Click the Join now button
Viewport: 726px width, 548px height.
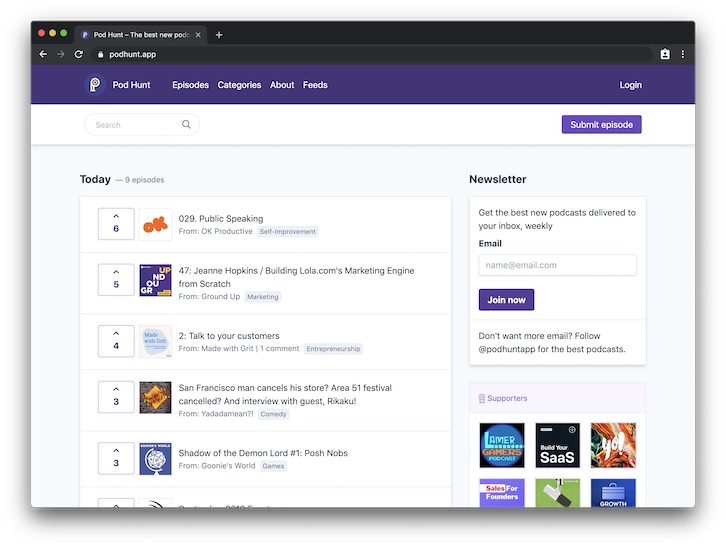[x=506, y=300]
